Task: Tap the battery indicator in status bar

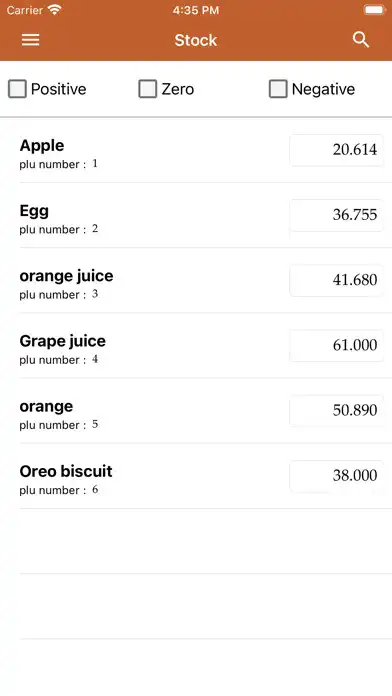Action: tap(374, 10)
